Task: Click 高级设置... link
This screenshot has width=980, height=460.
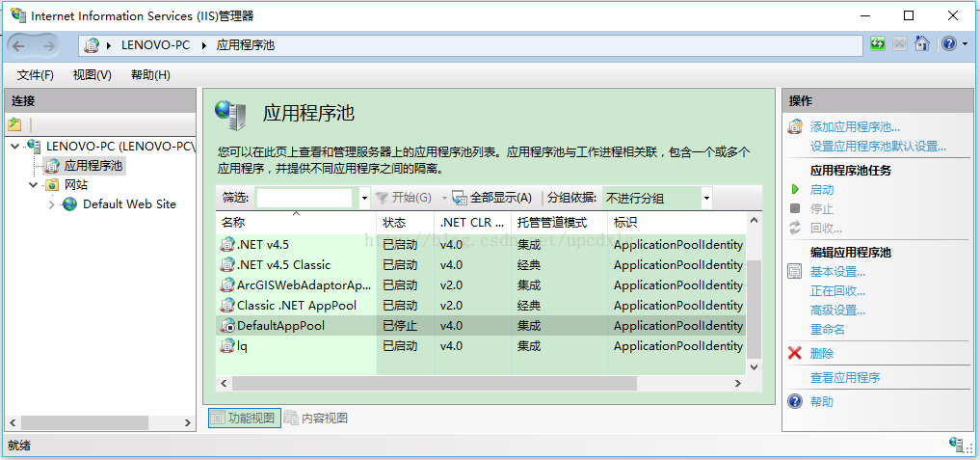Action: click(x=837, y=310)
